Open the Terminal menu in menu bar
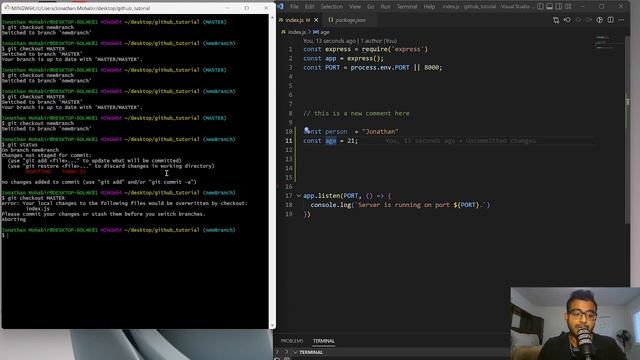The width and height of the screenshot is (640, 360). point(407,7)
